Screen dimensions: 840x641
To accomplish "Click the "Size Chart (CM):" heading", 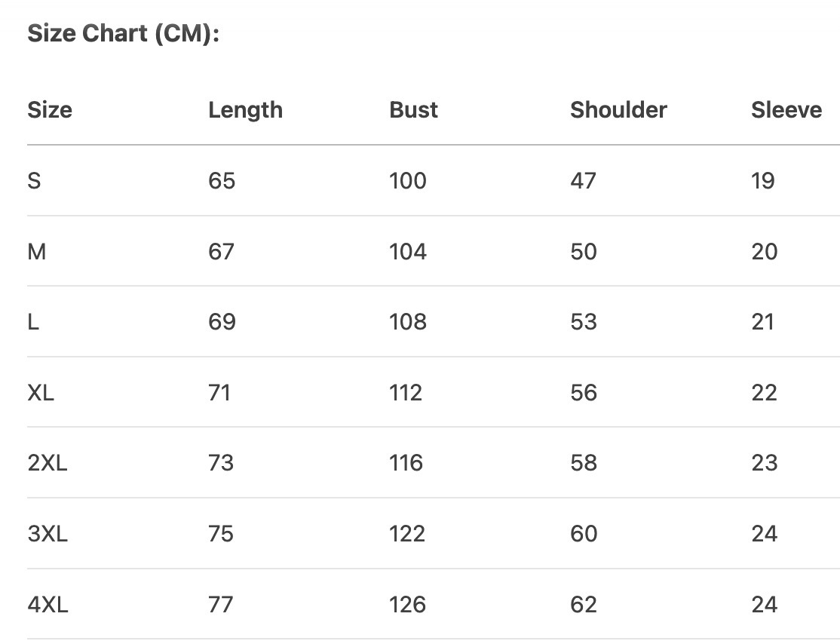I will 123,35.
